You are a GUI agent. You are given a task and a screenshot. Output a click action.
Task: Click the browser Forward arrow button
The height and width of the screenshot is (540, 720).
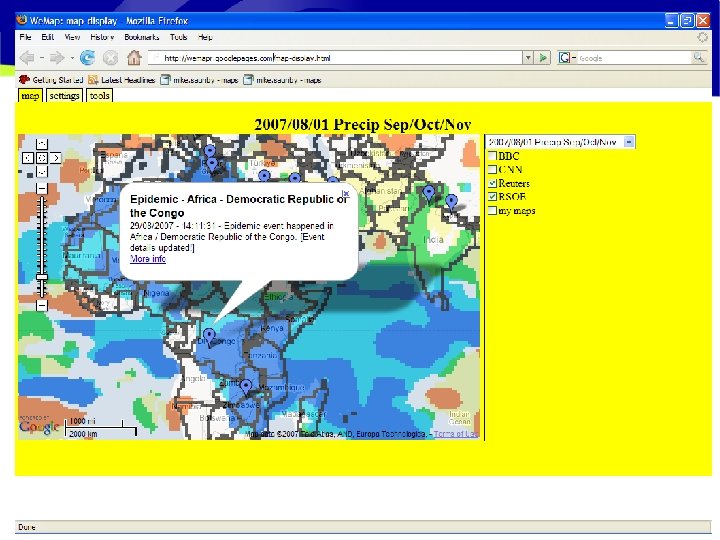click(57, 58)
